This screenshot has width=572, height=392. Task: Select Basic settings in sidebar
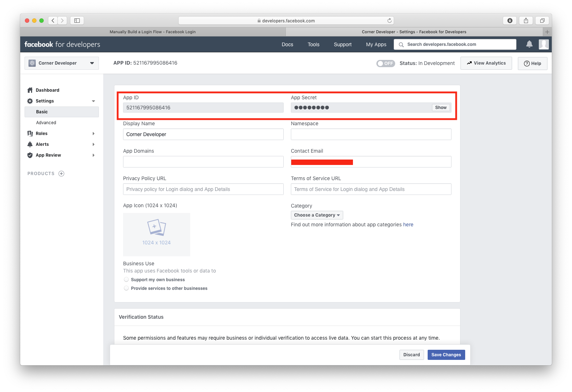[x=62, y=112]
